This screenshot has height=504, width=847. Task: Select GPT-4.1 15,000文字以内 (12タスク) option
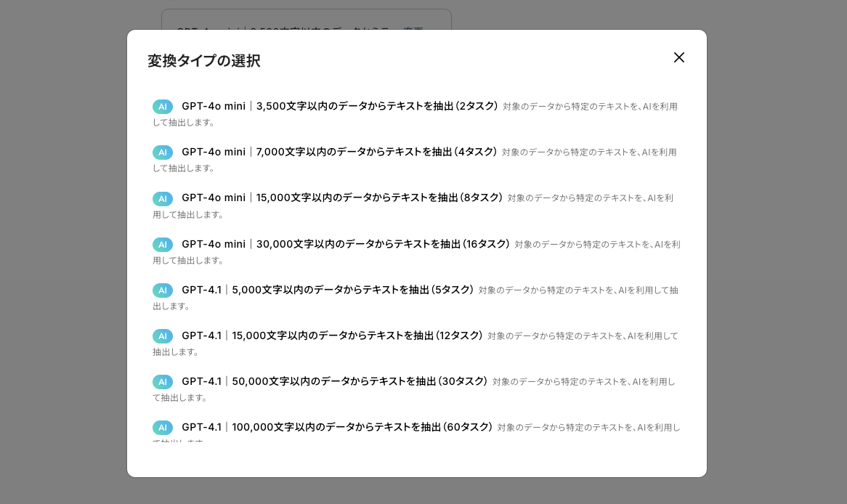pyautogui.click(x=416, y=344)
